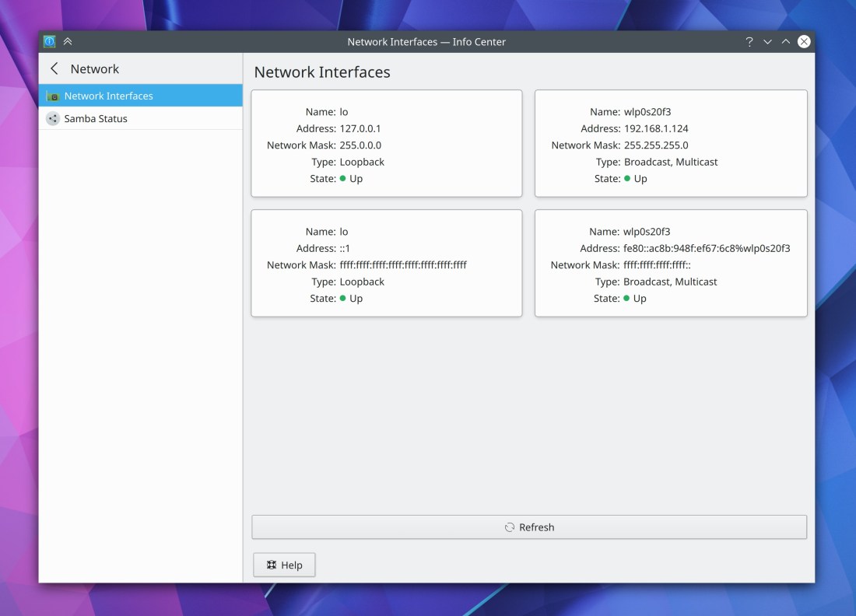
Task: Click the question mark context help icon
Action: 749,42
